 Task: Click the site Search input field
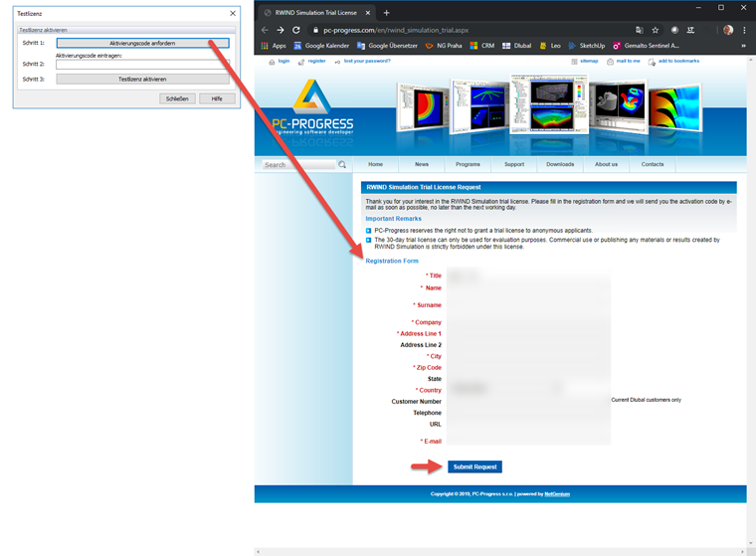[299, 165]
